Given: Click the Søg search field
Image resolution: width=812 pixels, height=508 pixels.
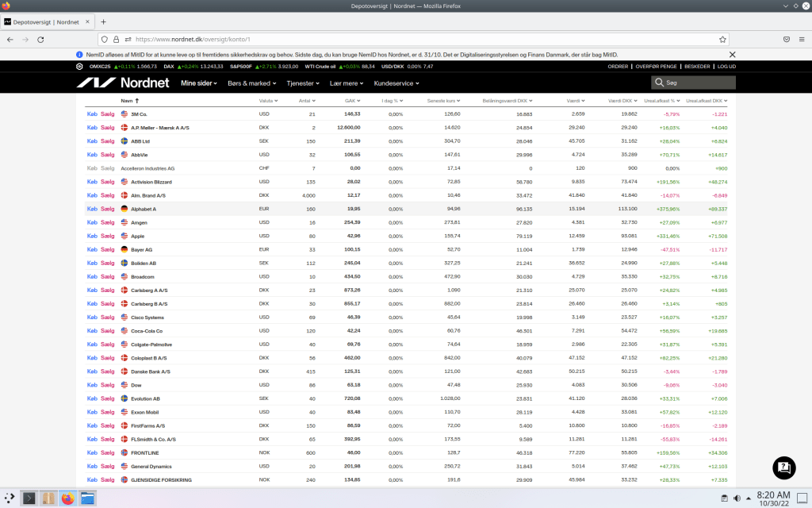Looking at the screenshot, I should point(698,83).
